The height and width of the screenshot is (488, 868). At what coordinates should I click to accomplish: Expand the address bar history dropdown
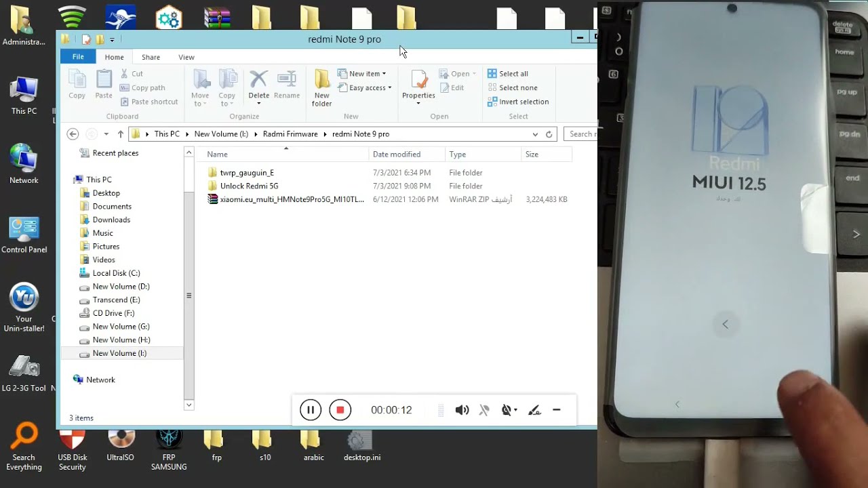[535, 134]
